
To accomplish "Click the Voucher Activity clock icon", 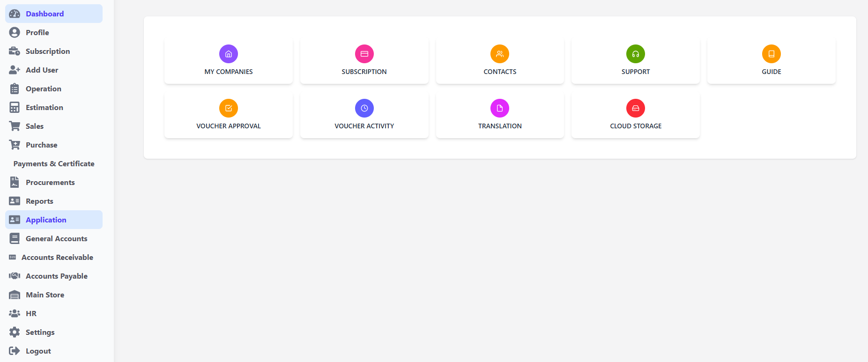I will (x=364, y=108).
